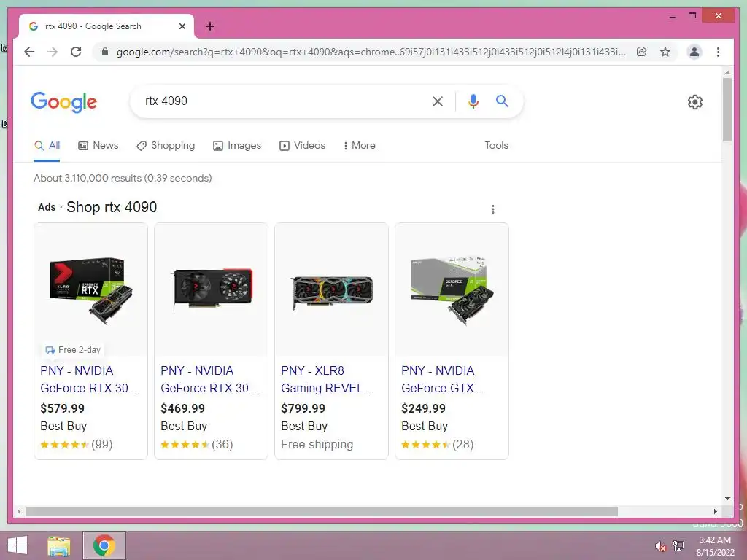Switch to the Images tab
The width and height of the screenshot is (747, 560).
pyautogui.click(x=237, y=146)
